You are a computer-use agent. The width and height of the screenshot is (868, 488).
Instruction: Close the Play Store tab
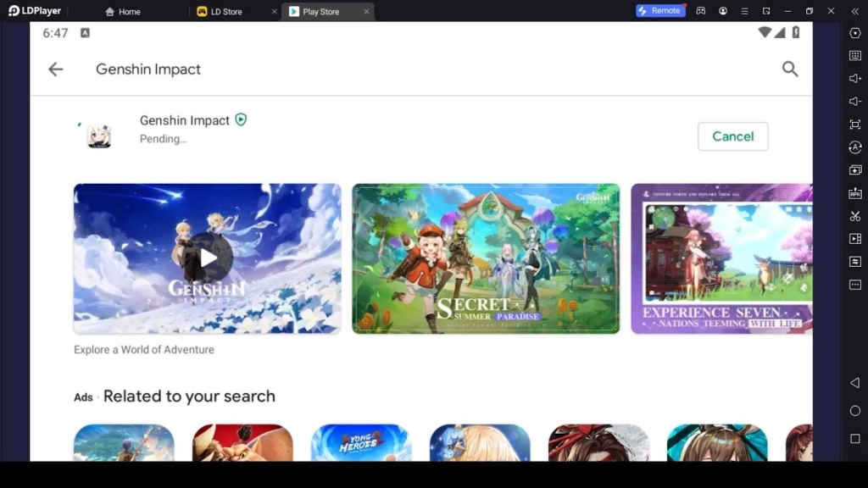366,11
